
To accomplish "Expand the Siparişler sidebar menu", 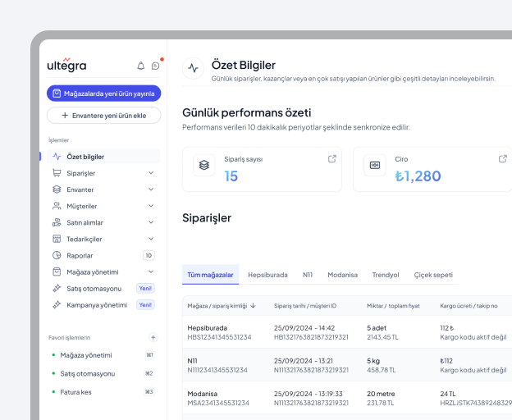I will coord(150,173).
